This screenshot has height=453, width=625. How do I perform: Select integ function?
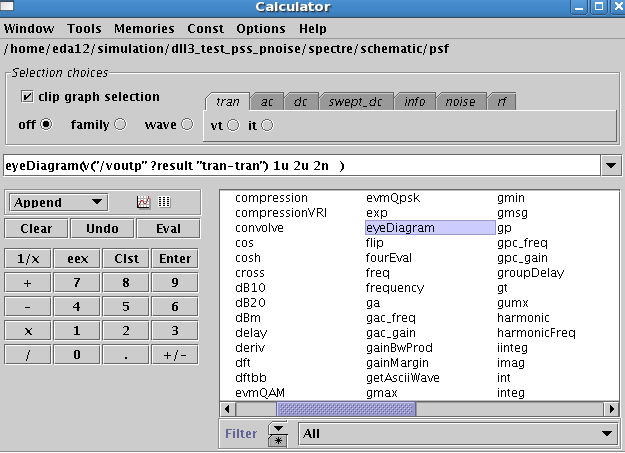pos(511,393)
